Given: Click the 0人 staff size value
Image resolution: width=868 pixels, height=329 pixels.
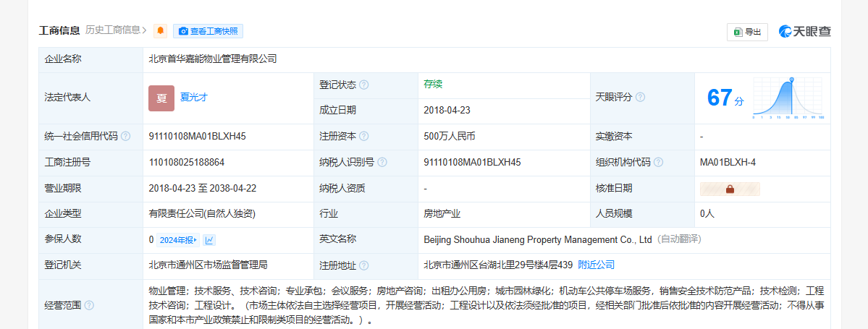Looking at the screenshot, I should (x=707, y=213).
